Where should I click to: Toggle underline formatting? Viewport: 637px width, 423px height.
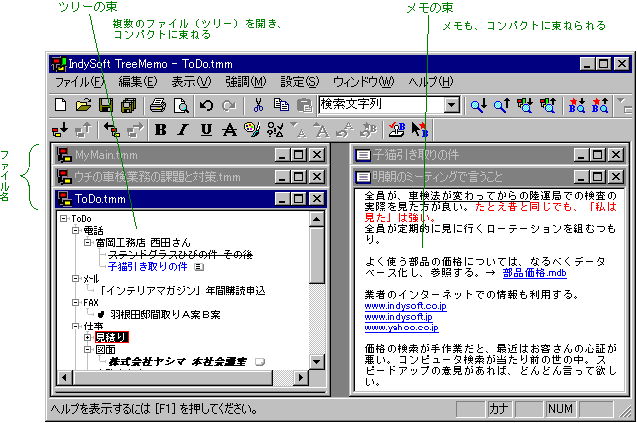coord(206,130)
